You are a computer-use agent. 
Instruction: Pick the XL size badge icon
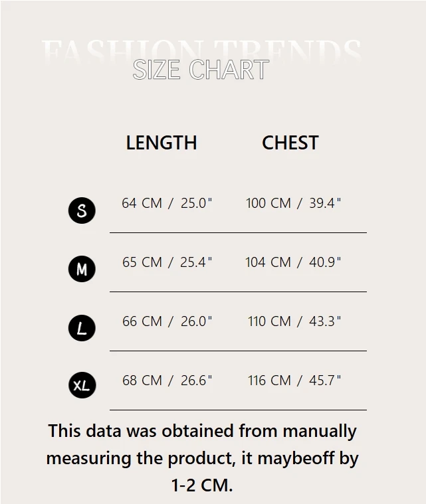pyautogui.click(x=82, y=385)
